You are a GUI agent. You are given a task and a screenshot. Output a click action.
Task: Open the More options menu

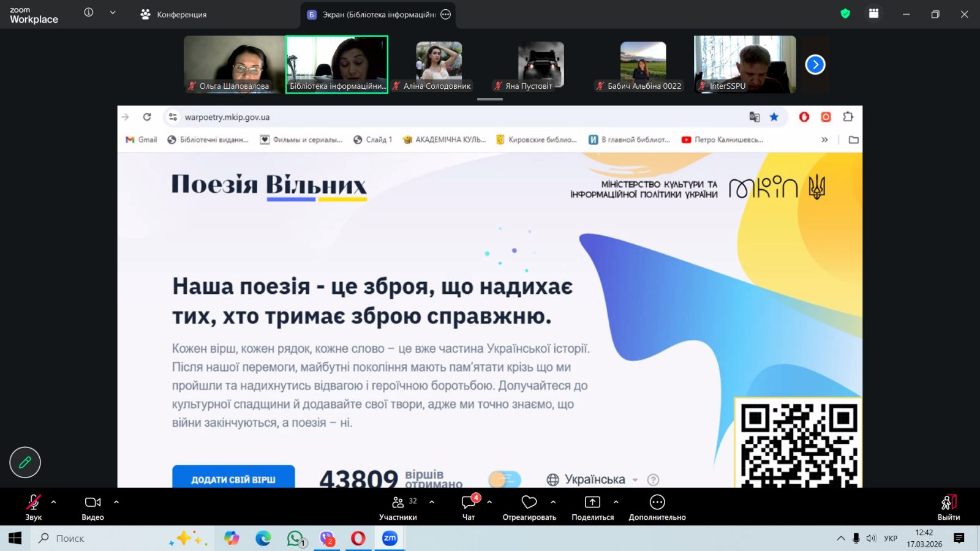[x=657, y=503]
